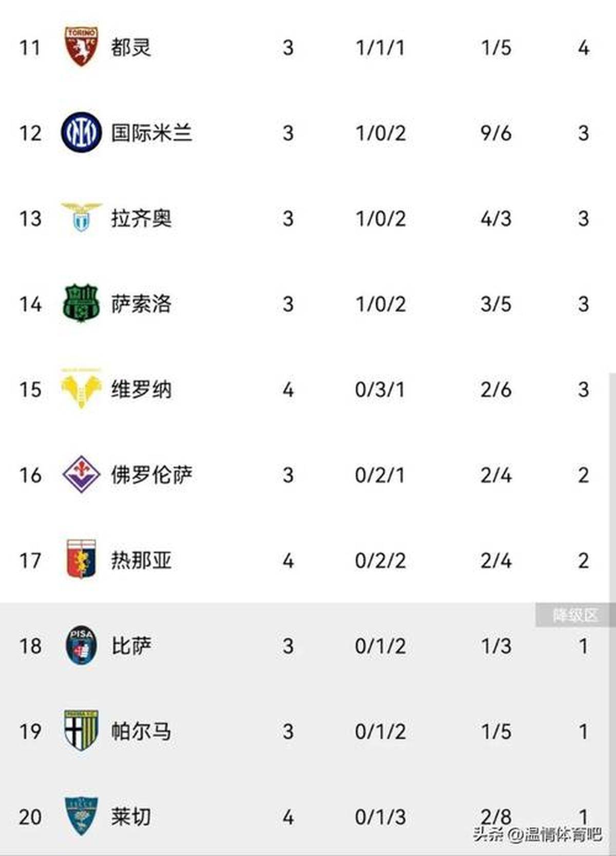Select the 拉齐奥 team name
Image resolution: width=616 pixels, height=856 pixels.
[x=141, y=219]
